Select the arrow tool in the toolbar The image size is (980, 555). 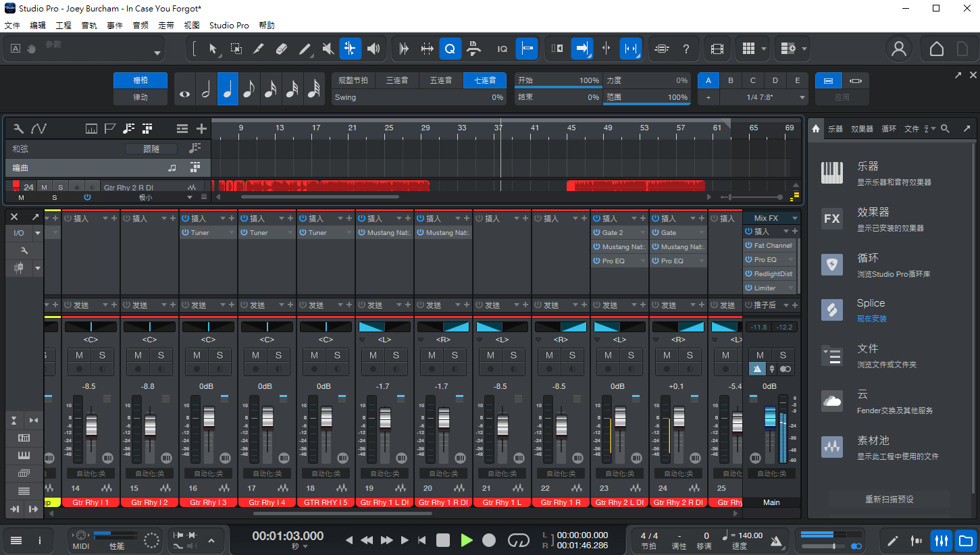(213, 49)
